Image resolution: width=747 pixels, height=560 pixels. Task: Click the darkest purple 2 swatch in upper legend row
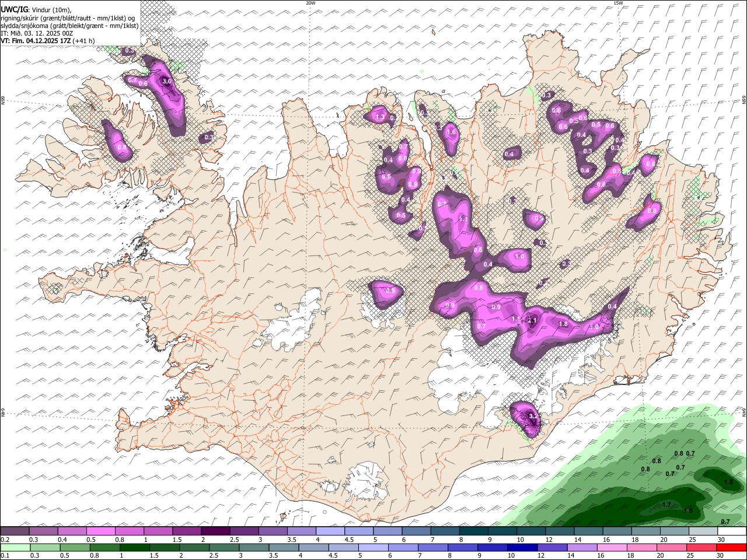pyautogui.click(x=215, y=531)
